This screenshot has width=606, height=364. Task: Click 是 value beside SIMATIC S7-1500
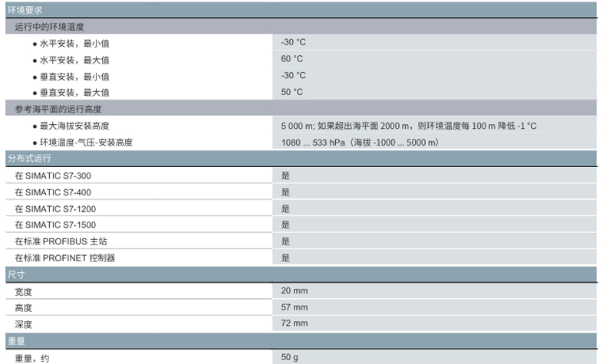285,225
